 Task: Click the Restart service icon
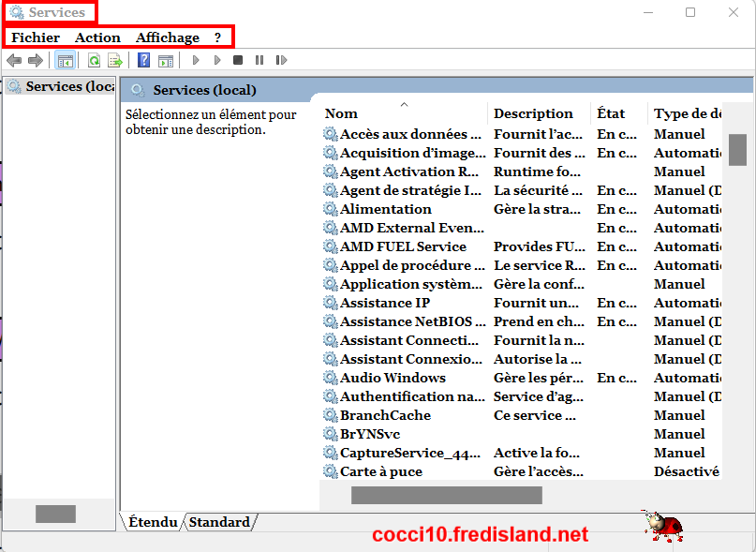pos(281,60)
